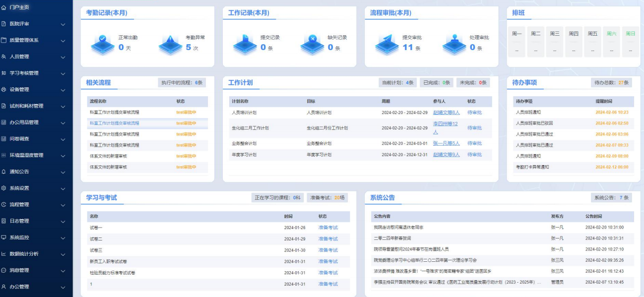
Task: Click the 生化组二月工作计划 plan name
Action: pyautogui.click(x=250, y=128)
